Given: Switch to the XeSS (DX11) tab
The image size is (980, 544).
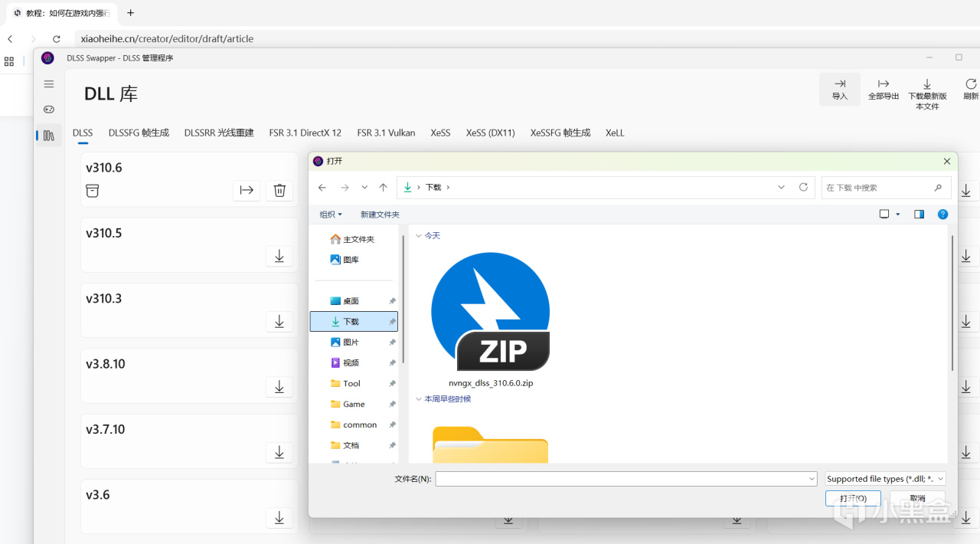Looking at the screenshot, I should (x=491, y=133).
